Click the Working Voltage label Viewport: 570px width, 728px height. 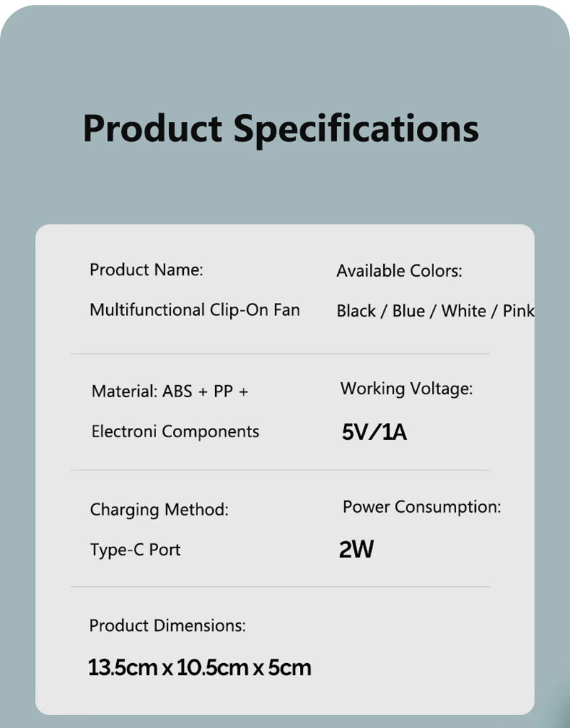406,389
